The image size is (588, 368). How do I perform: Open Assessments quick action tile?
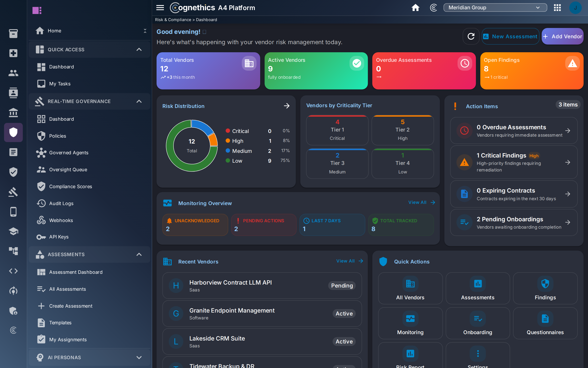[478, 288]
